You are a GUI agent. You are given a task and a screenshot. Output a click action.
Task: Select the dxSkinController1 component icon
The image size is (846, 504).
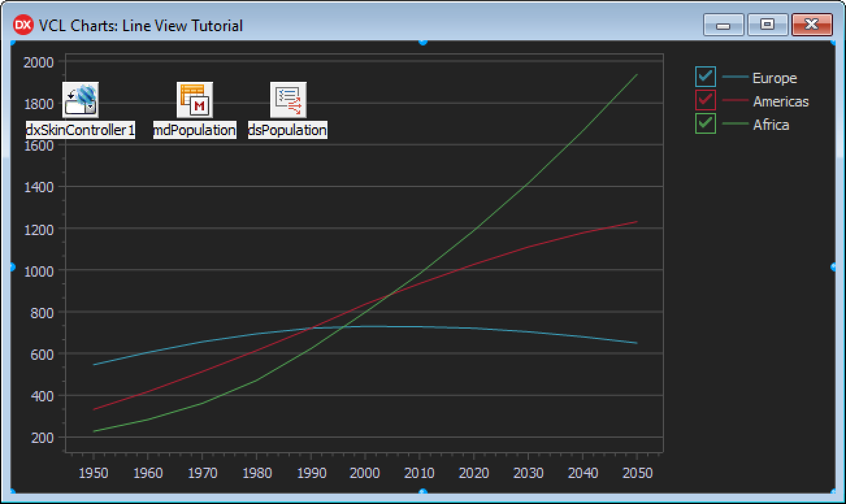pos(81,99)
